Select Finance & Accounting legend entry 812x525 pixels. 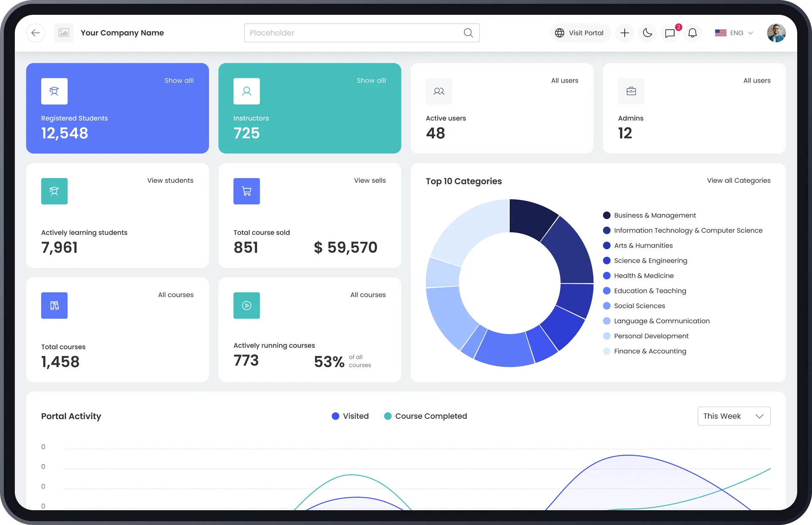(x=650, y=351)
